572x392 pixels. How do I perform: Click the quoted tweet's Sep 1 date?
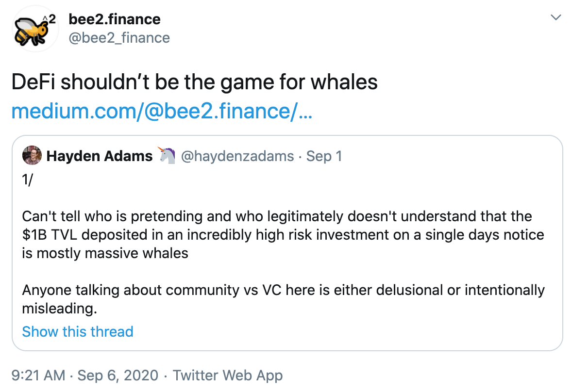[324, 156]
